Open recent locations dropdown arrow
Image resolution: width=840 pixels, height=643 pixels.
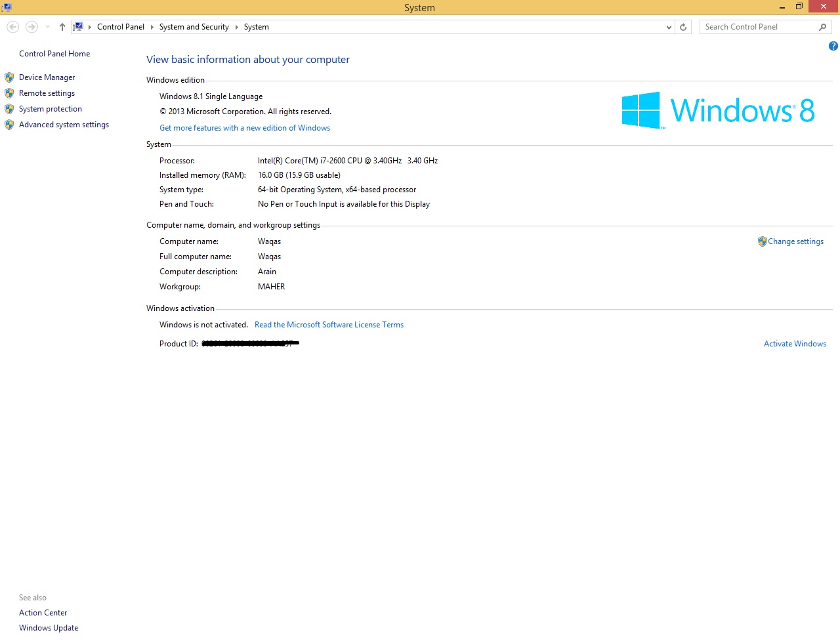point(47,27)
